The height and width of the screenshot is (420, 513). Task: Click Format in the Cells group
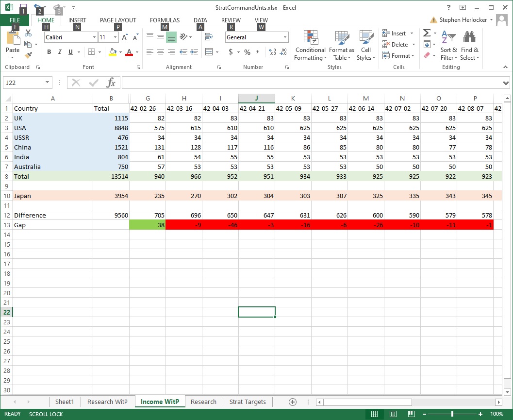398,56
